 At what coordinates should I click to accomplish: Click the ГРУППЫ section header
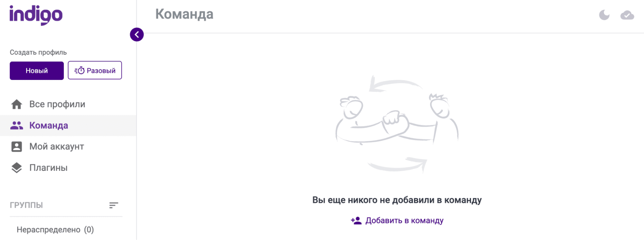tap(26, 205)
